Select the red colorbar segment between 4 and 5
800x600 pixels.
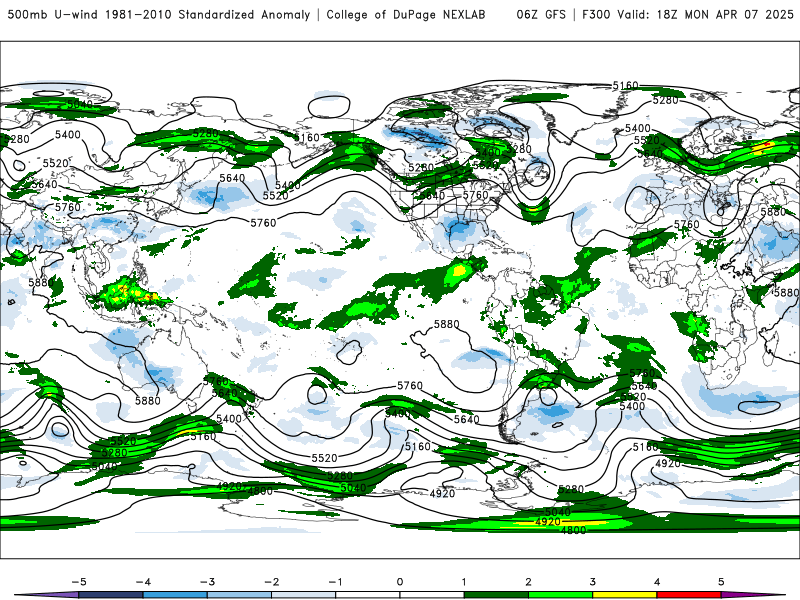(x=689, y=595)
